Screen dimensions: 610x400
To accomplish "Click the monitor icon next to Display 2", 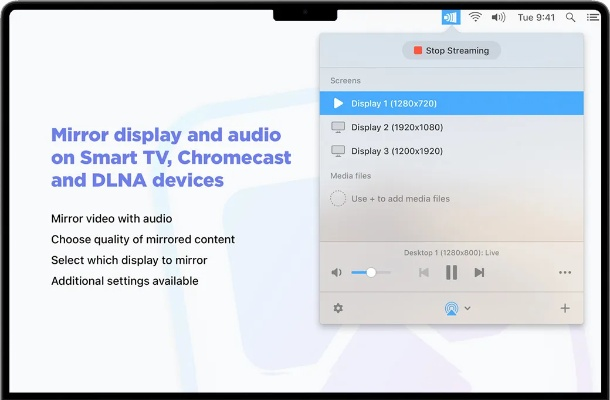I will [x=338, y=127].
